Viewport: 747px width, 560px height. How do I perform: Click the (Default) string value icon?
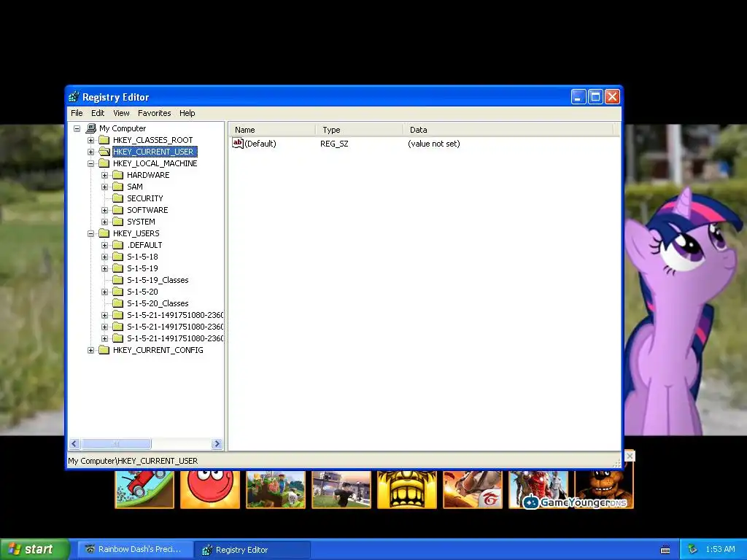(x=238, y=143)
